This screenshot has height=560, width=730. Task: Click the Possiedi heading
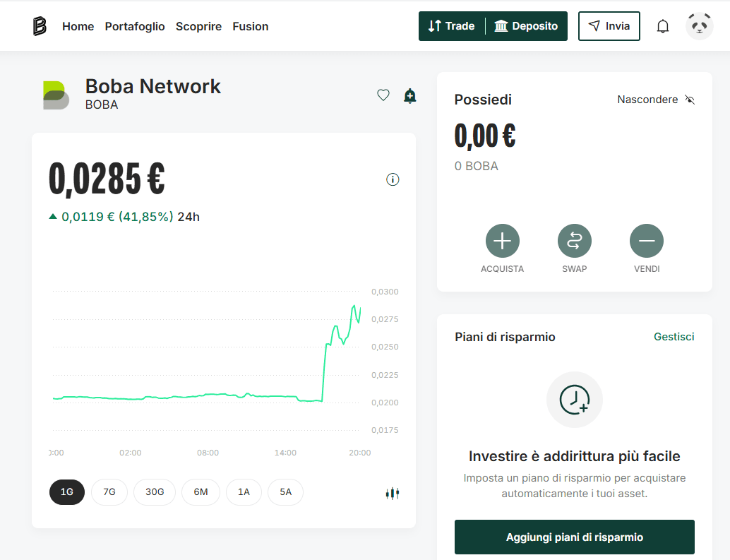point(483,100)
